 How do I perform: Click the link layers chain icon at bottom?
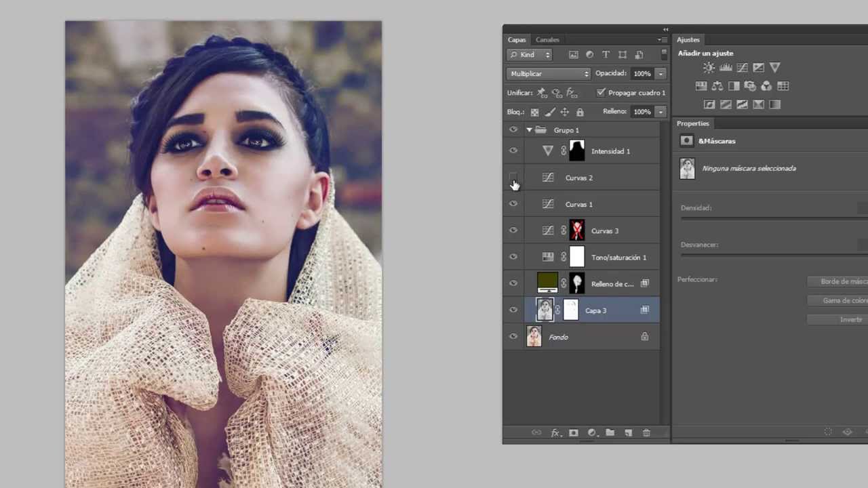click(536, 432)
